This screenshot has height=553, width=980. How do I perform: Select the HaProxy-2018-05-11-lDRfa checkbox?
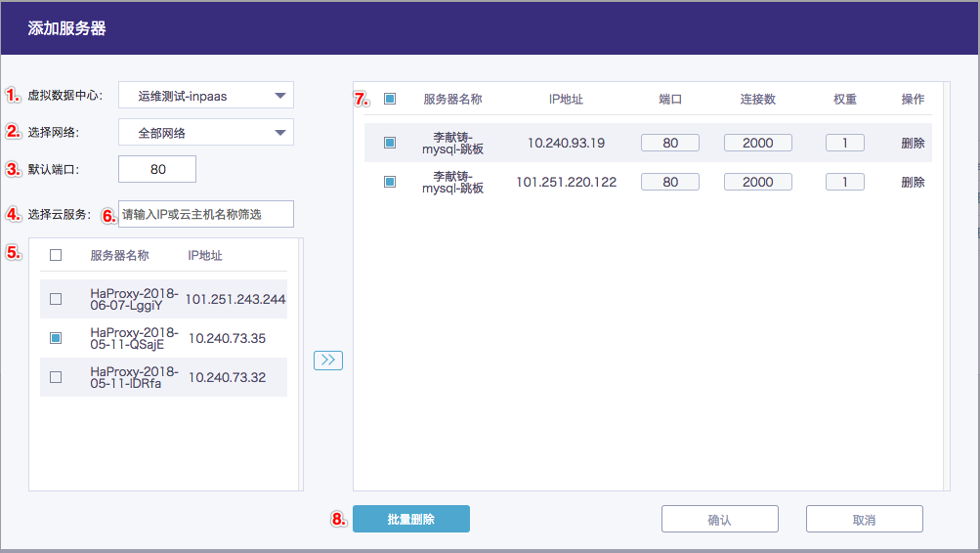[56, 377]
